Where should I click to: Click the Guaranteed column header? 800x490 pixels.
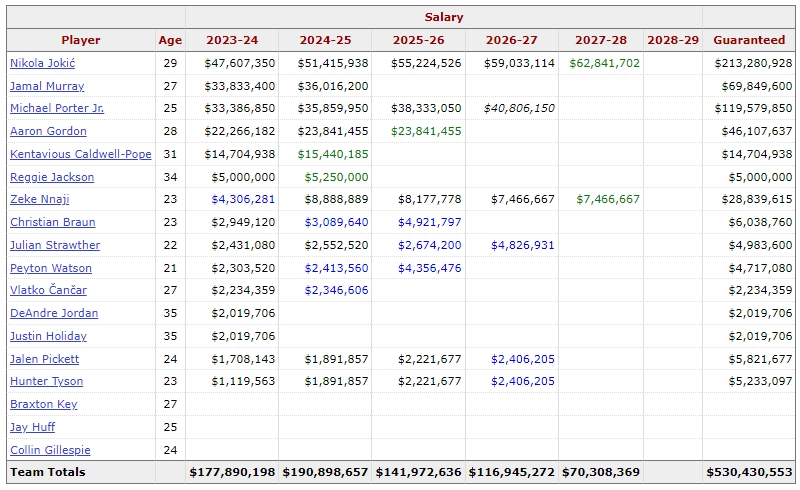(x=749, y=40)
